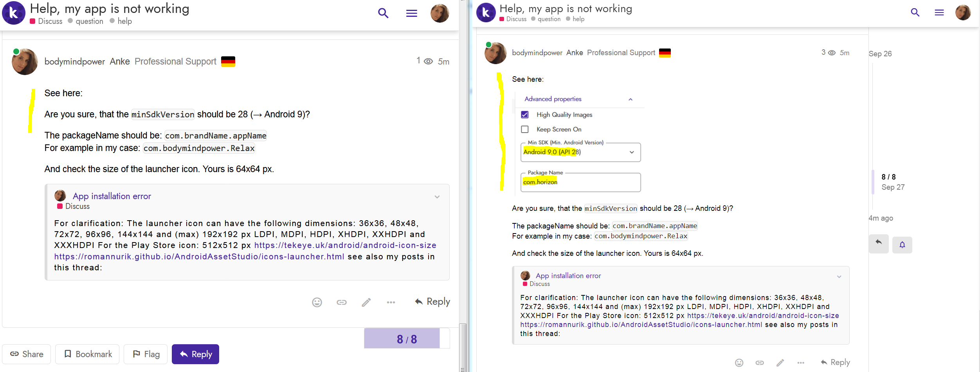
Task: Show more actions via ellipsis in right window post
Action: tap(801, 363)
